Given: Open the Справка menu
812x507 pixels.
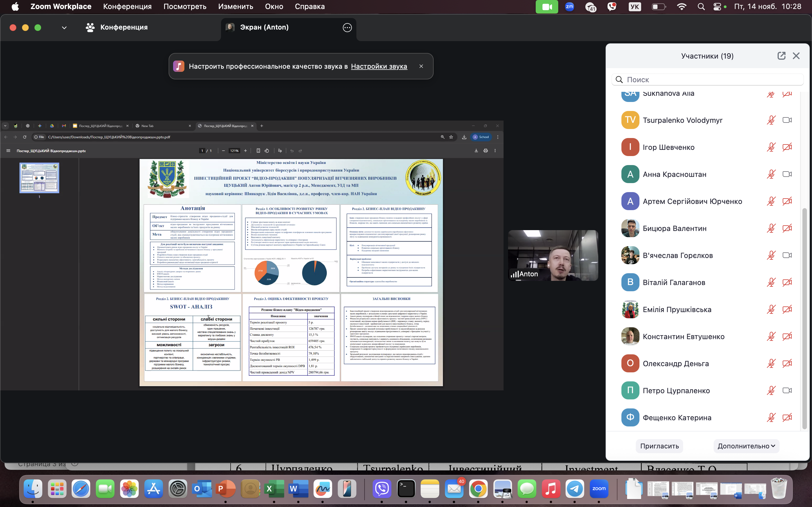Looking at the screenshot, I should coord(309,7).
